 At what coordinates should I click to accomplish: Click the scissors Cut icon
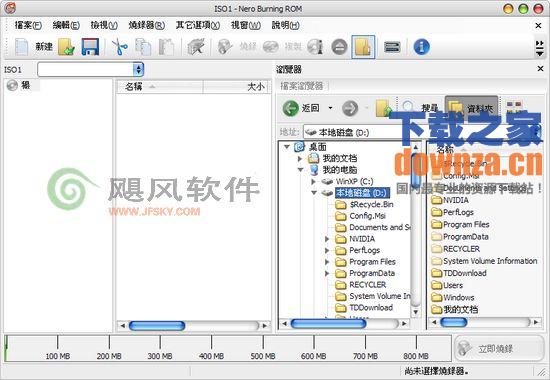[120, 47]
